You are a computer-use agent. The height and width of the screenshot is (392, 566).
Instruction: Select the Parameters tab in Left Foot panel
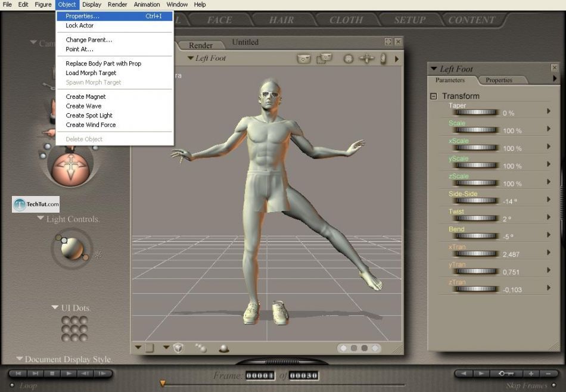(x=450, y=80)
